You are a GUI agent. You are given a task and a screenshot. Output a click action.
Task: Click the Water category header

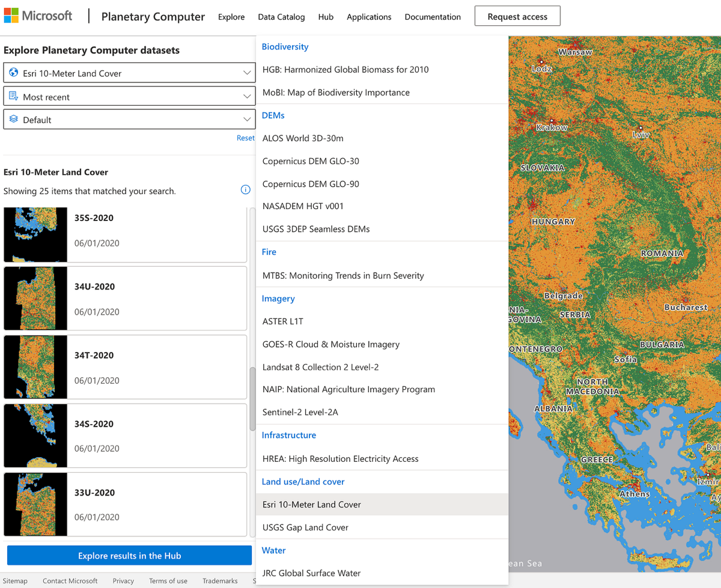point(273,550)
